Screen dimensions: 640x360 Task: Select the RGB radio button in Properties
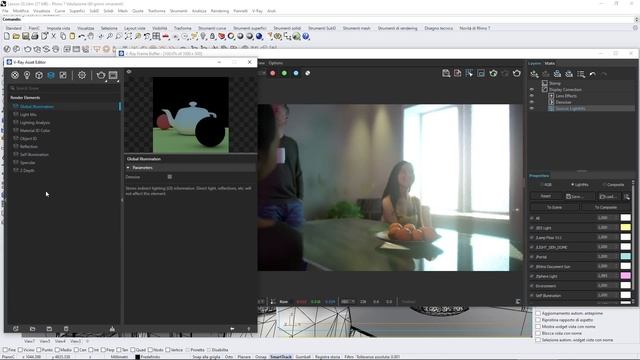542,184
